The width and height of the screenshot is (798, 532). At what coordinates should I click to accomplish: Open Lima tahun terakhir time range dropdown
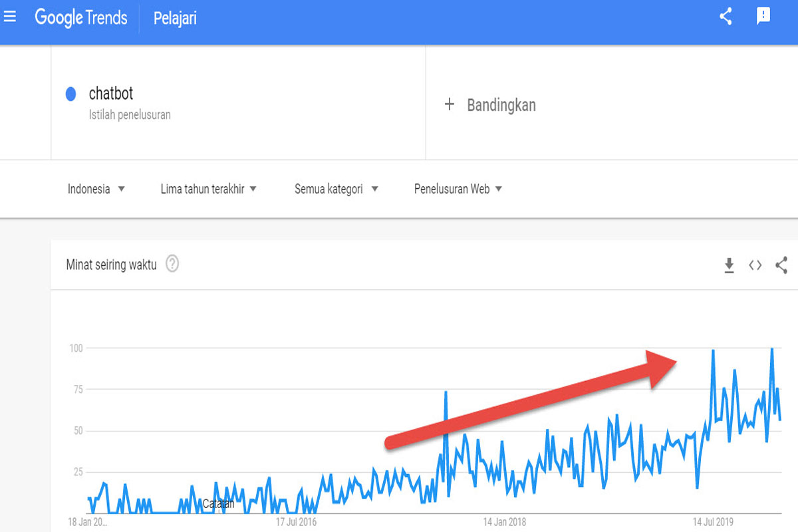209,189
